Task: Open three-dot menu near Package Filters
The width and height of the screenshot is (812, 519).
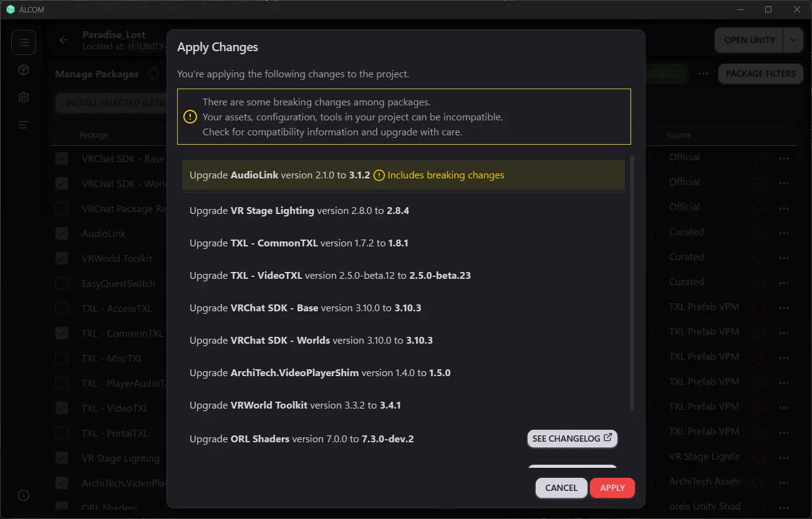Action: 703,74
